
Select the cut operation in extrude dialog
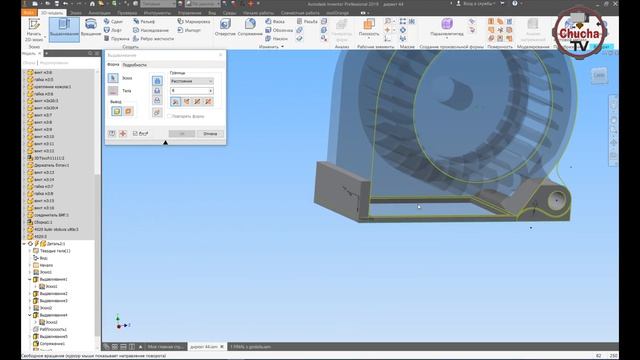(x=157, y=91)
